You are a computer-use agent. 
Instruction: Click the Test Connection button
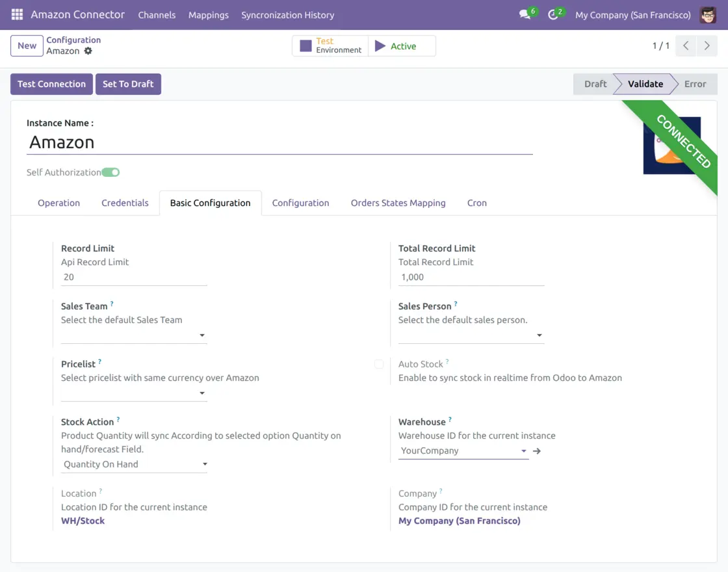click(51, 84)
